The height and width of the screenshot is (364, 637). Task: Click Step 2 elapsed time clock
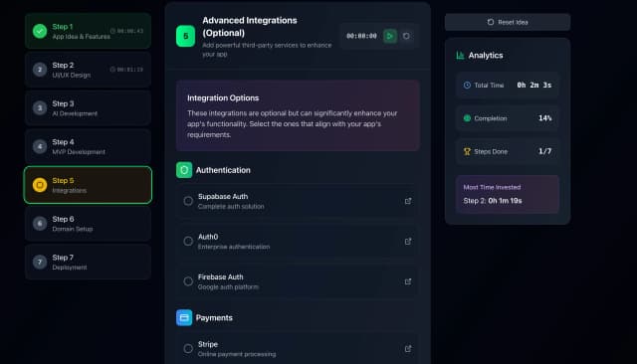(x=112, y=70)
